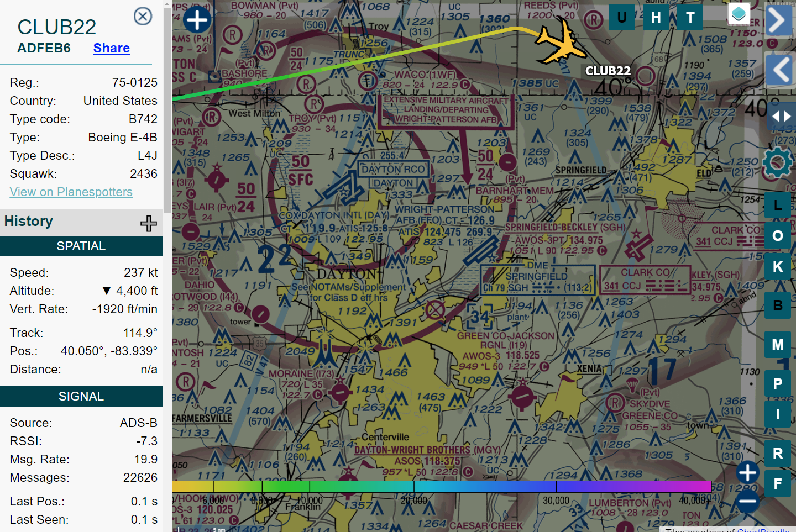
Task: Open the map layers selector icon
Action: [x=739, y=14]
